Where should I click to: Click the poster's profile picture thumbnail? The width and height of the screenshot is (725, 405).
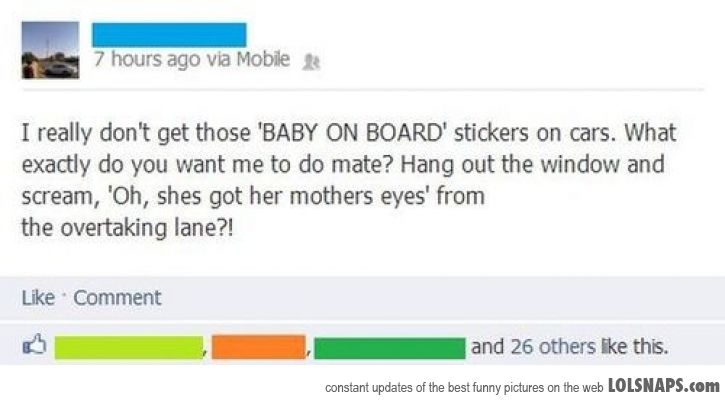(50, 50)
